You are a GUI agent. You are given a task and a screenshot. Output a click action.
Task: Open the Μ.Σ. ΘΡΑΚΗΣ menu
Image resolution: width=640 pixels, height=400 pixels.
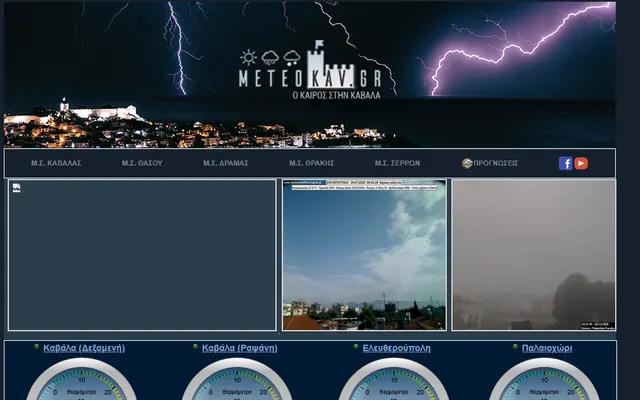point(312,163)
